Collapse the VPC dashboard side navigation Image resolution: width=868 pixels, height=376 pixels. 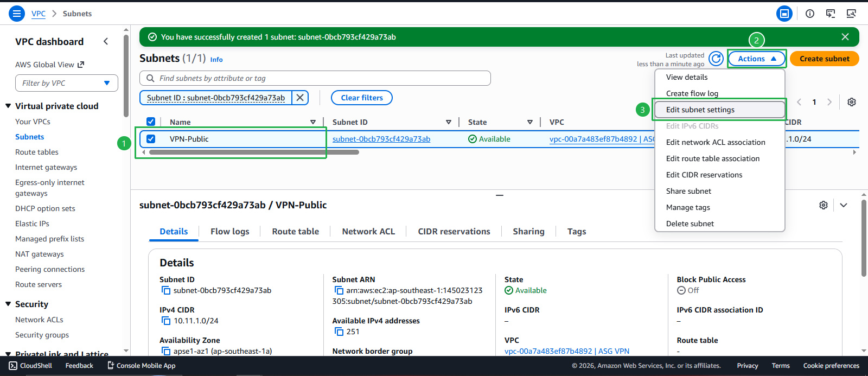pyautogui.click(x=106, y=41)
